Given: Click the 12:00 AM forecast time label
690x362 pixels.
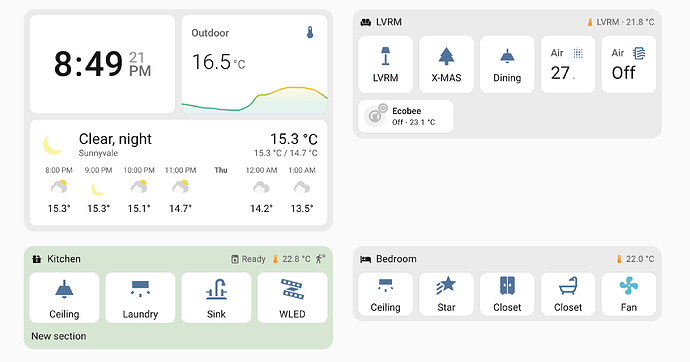Looking at the screenshot, I should [261, 170].
